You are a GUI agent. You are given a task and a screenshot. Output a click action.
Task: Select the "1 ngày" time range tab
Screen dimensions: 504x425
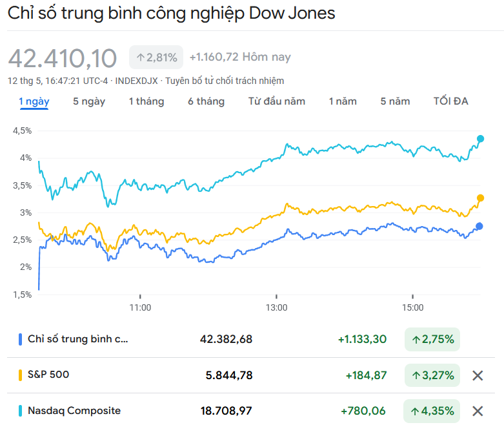pyautogui.click(x=34, y=101)
